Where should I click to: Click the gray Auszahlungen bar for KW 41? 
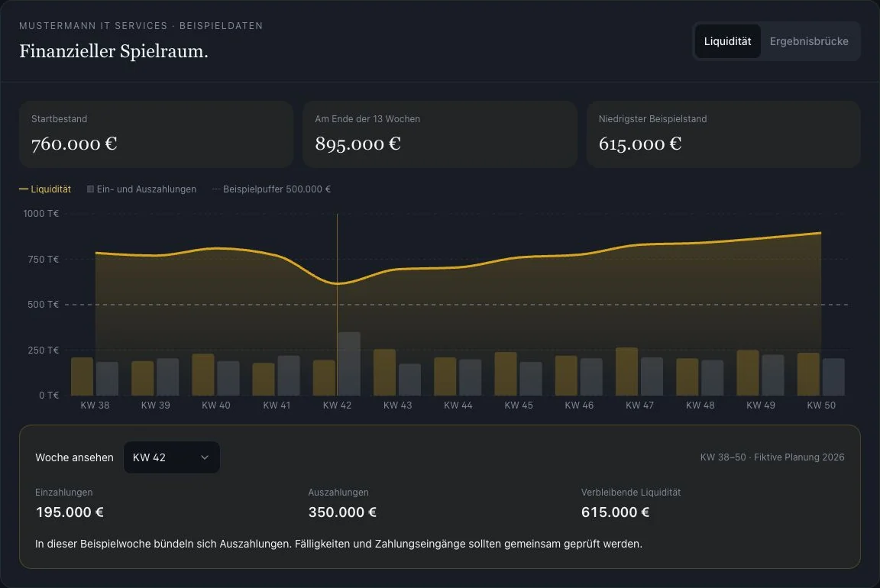[x=289, y=376]
